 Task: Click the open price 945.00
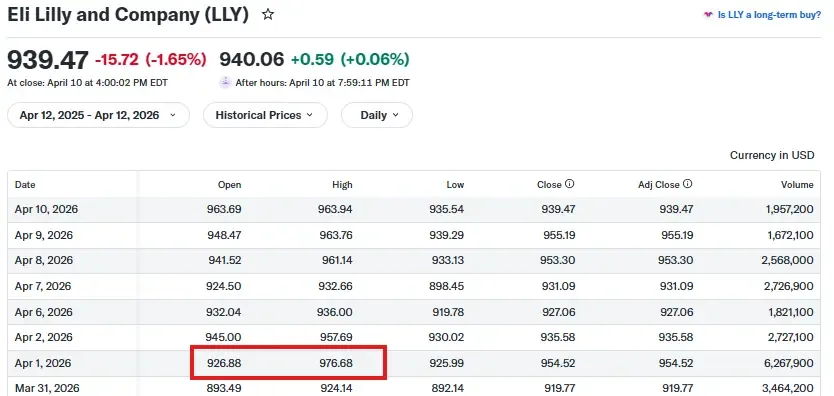tap(224, 338)
